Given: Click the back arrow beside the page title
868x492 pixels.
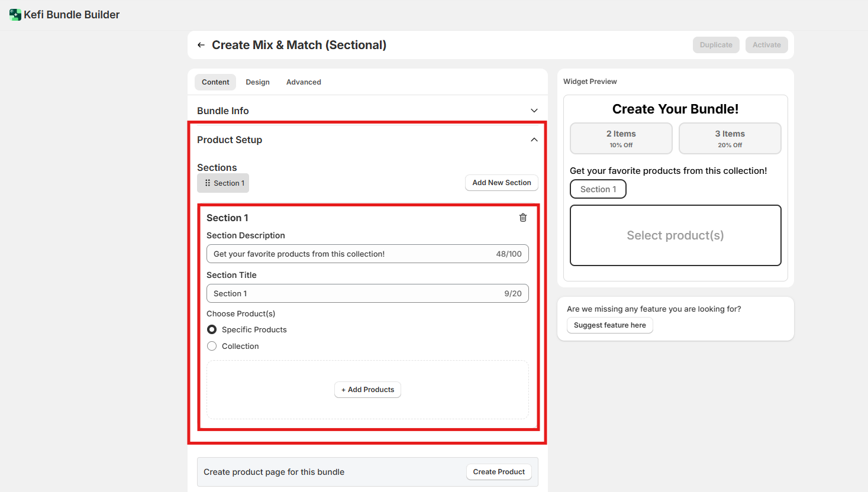Looking at the screenshot, I should pyautogui.click(x=201, y=45).
